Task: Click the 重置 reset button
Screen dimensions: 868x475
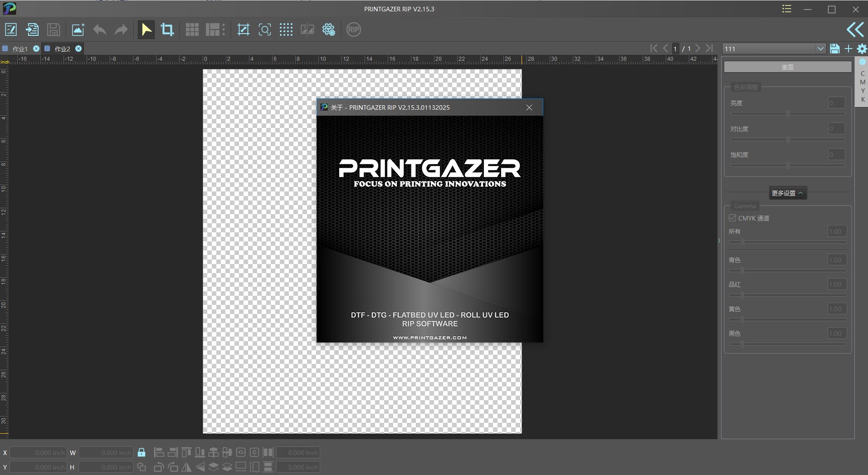Action: pos(788,67)
